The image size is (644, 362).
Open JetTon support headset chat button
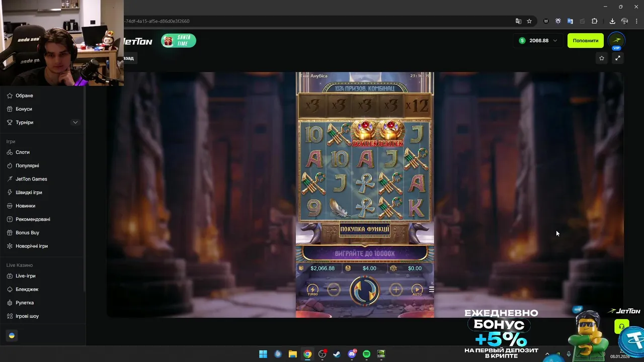(x=622, y=327)
